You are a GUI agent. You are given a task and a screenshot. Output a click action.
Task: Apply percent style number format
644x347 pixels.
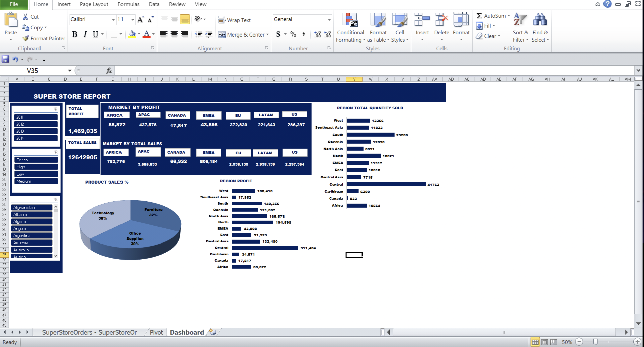293,34
